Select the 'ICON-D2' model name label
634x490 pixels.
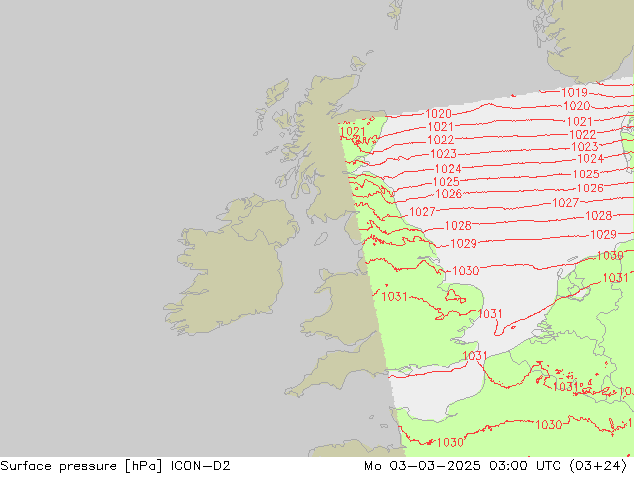[x=201, y=466]
